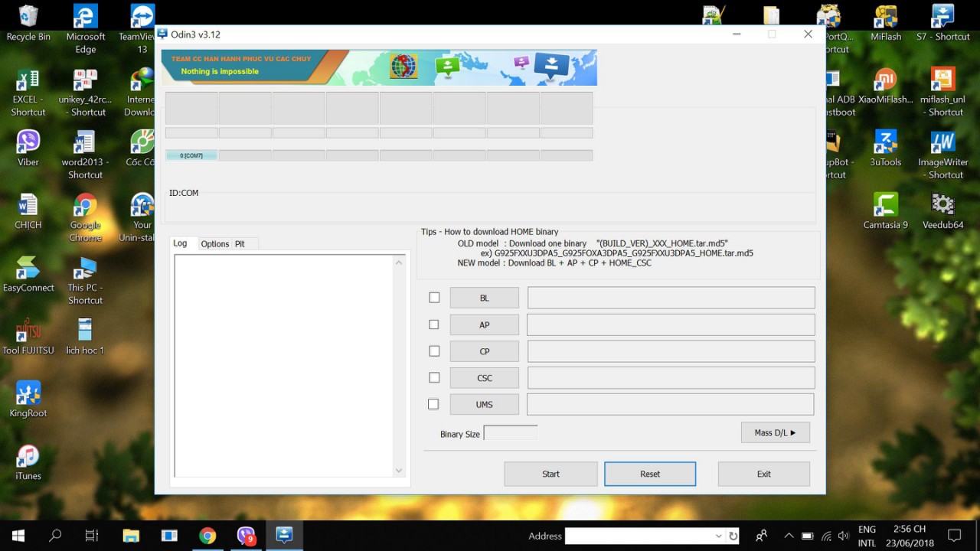Launch the MiFlash desktop icon
This screenshot has width=980, height=551.
[x=886, y=24]
